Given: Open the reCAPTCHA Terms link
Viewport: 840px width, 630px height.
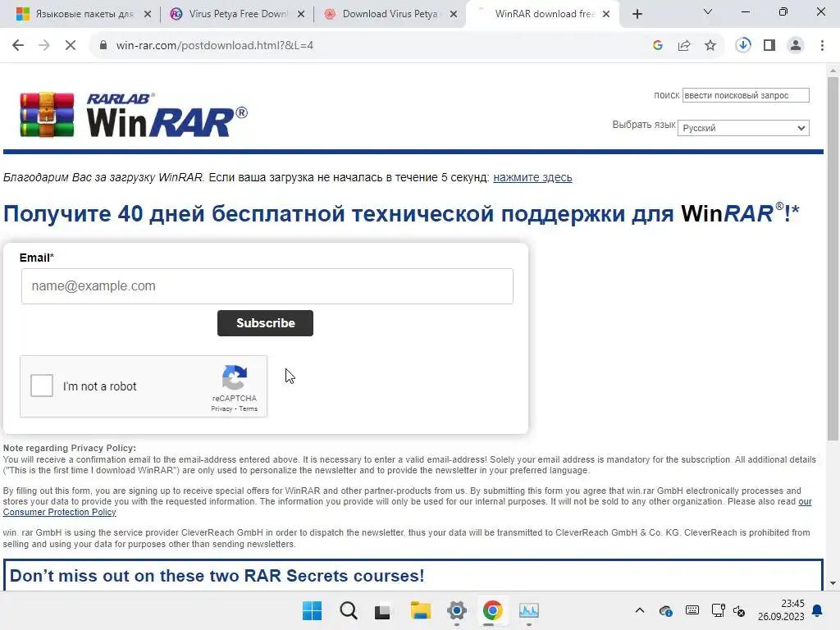Looking at the screenshot, I should point(248,409).
